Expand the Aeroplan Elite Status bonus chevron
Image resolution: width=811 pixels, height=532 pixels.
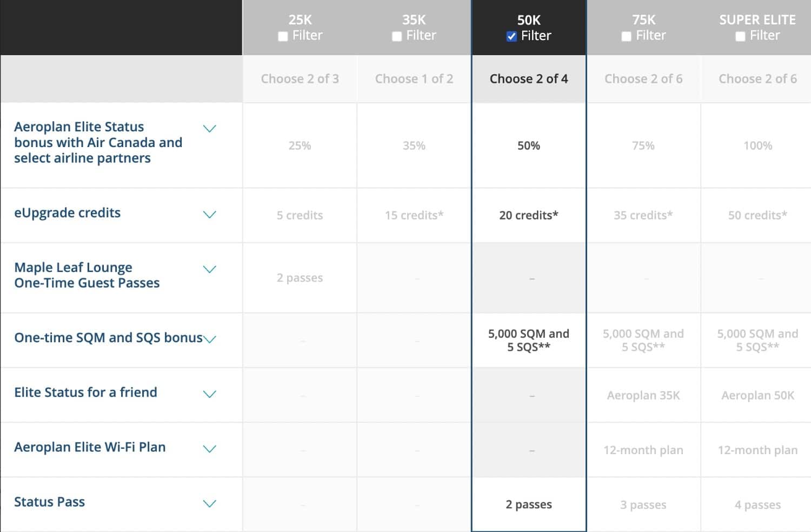pyautogui.click(x=209, y=129)
